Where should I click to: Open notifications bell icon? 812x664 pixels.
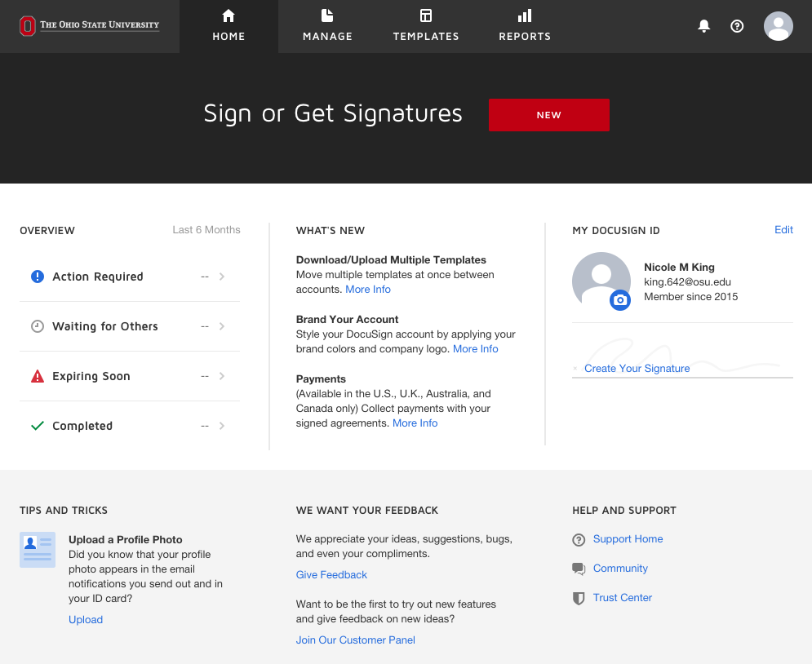(x=703, y=26)
